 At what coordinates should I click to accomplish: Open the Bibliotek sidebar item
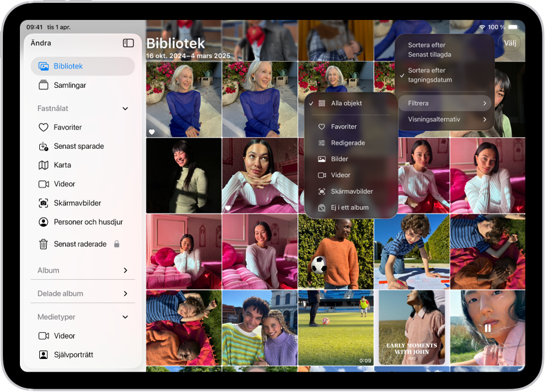[x=83, y=66]
